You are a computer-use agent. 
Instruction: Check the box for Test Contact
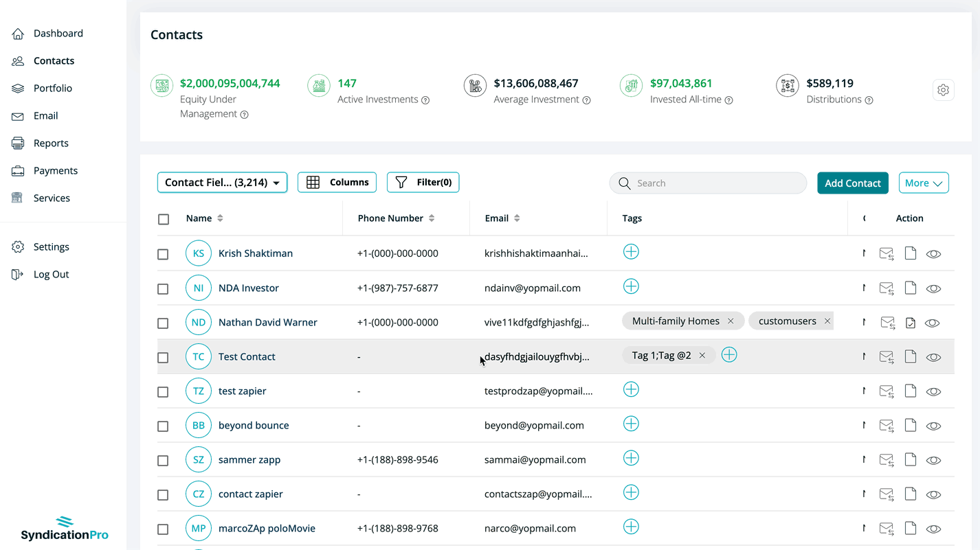click(x=163, y=357)
